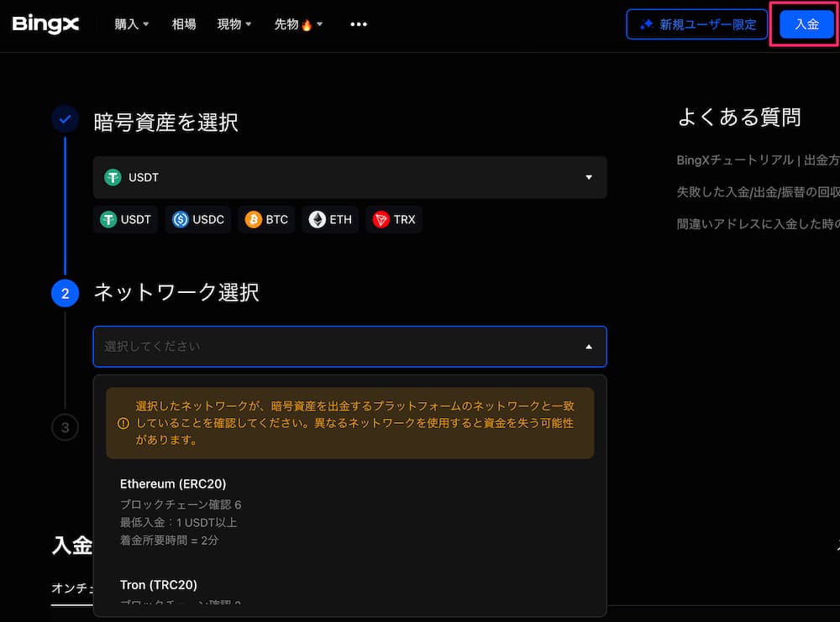The width and height of the screenshot is (840, 622).
Task: Click the step 1 completed checkmark
Action: point(65,120)
